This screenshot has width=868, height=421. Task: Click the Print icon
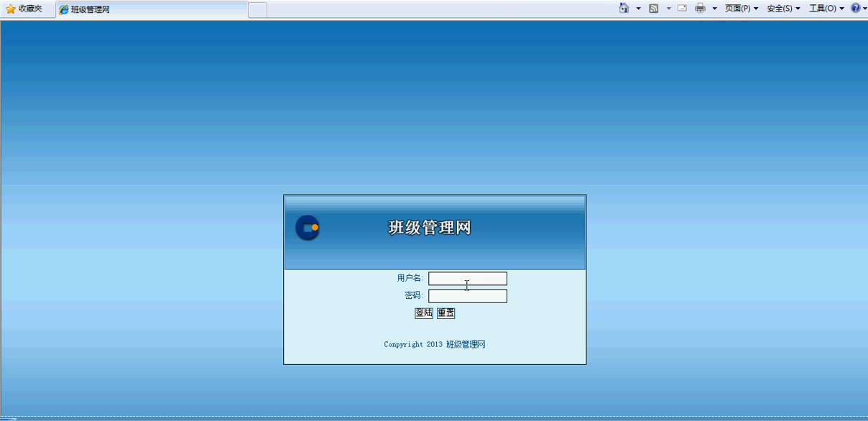pos(700,9)
